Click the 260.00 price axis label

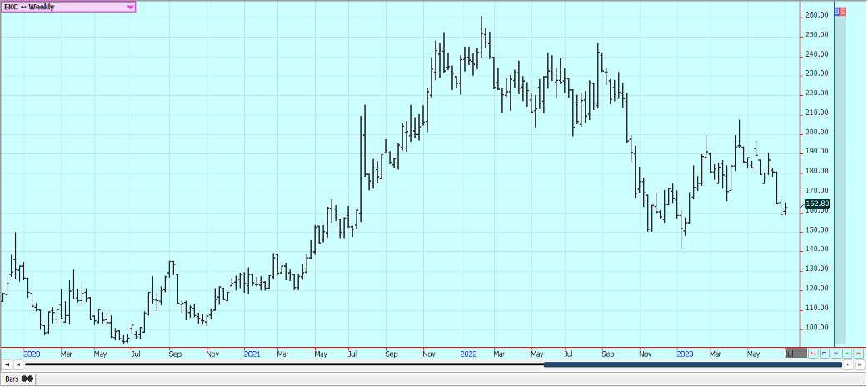point(817,15)
